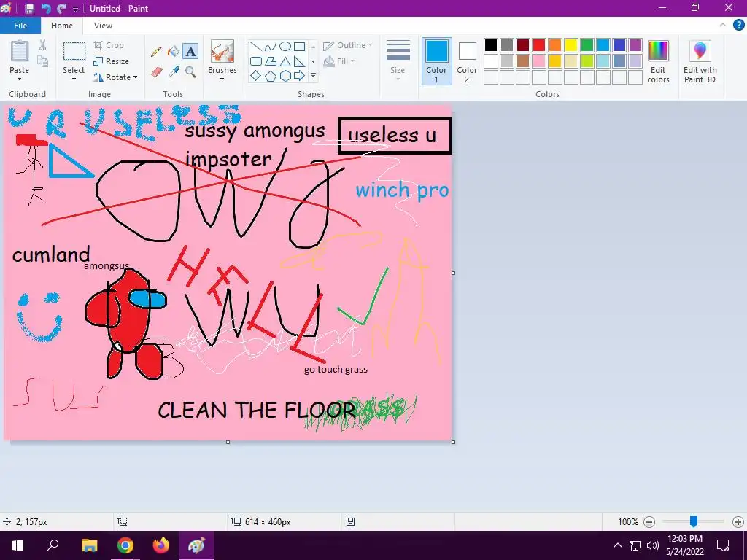Choose the Oval shape

[285, 46]
